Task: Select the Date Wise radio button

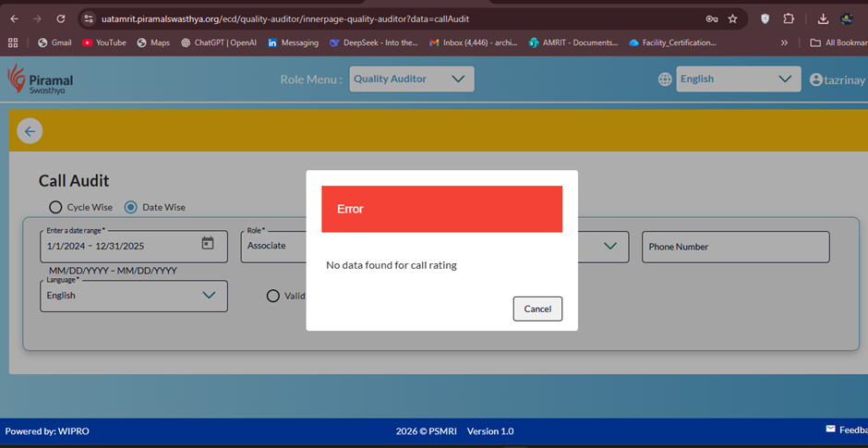Action: point(131,207)
